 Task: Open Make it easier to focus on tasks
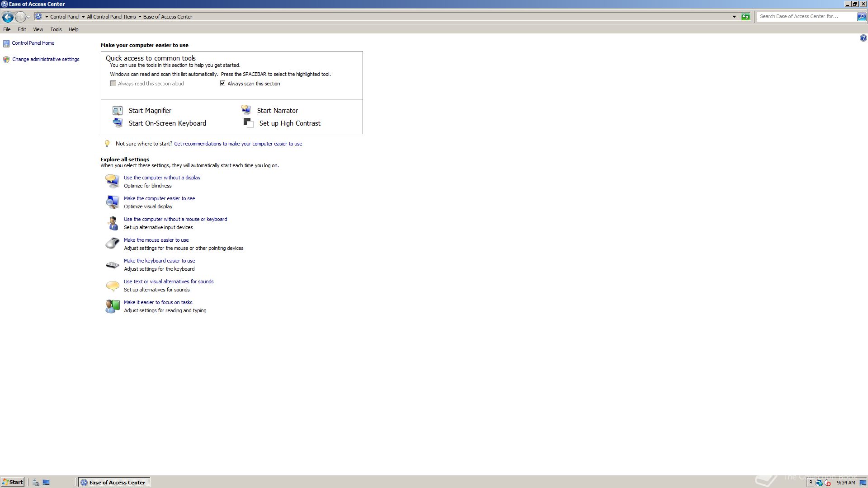(158, 303)
